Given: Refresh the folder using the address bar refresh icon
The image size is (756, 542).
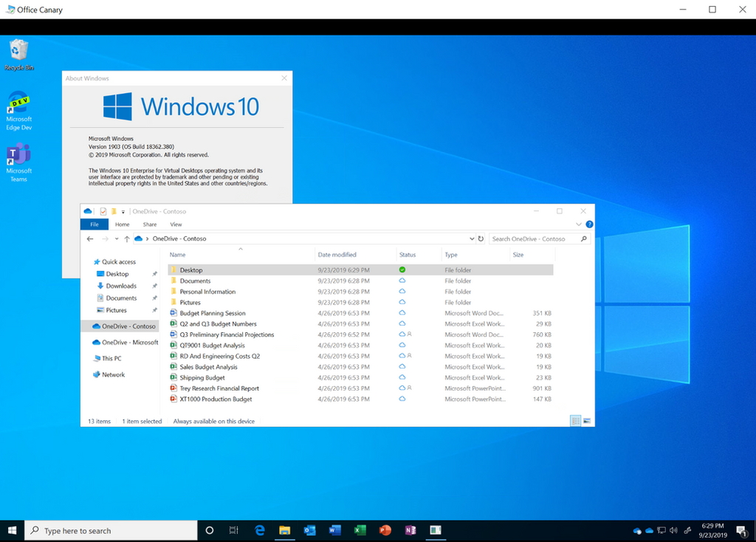Looking at the screenshot, I should [481, 239].
